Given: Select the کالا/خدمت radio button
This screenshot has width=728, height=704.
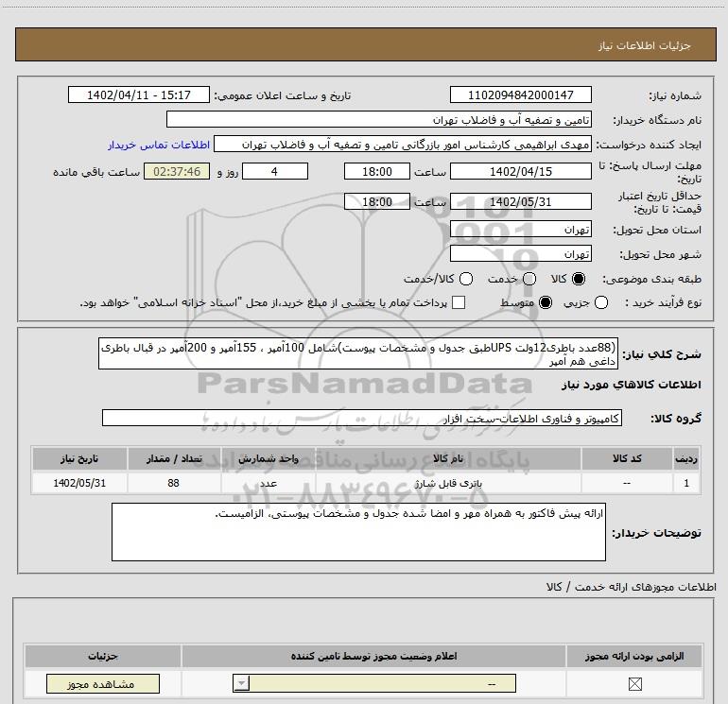Looking at the screenshot, I should 466,279.
